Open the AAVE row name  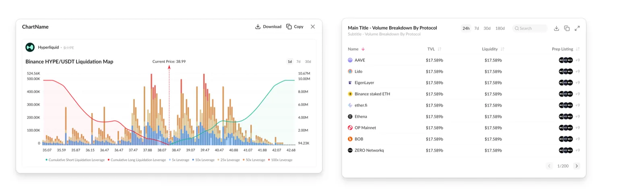[360, 60]
